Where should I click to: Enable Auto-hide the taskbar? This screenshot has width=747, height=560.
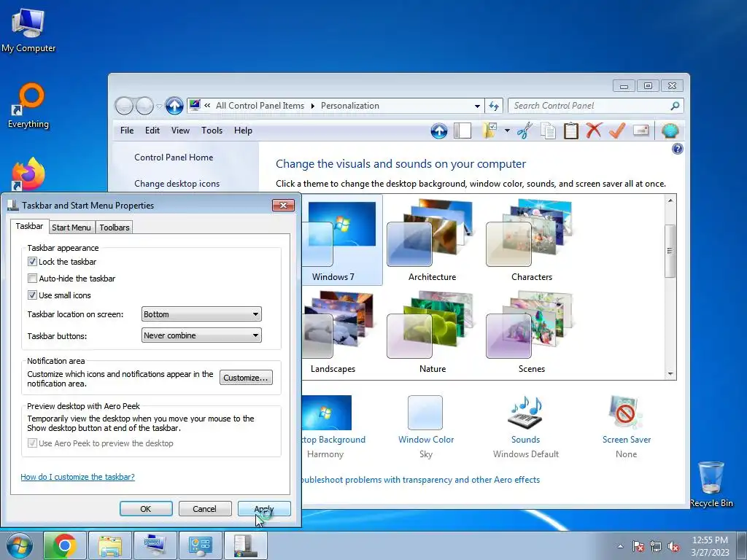32,278
